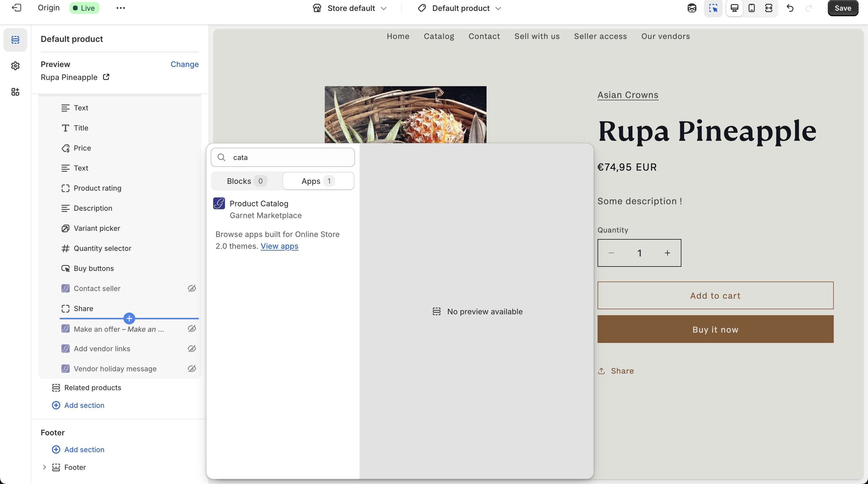The image size is (868, 484).
Task: Open the three-dots overflow menu
Action: (120, 8)
